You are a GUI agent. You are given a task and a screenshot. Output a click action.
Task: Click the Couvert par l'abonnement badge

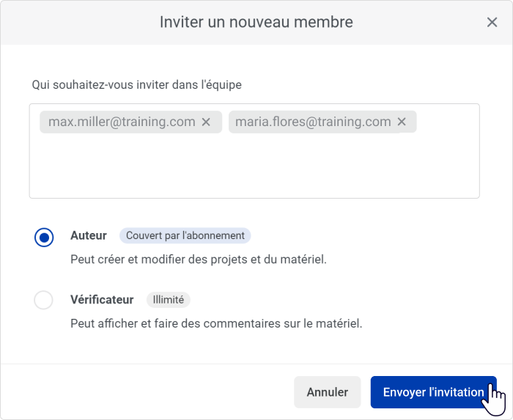(x=185, y=235)
